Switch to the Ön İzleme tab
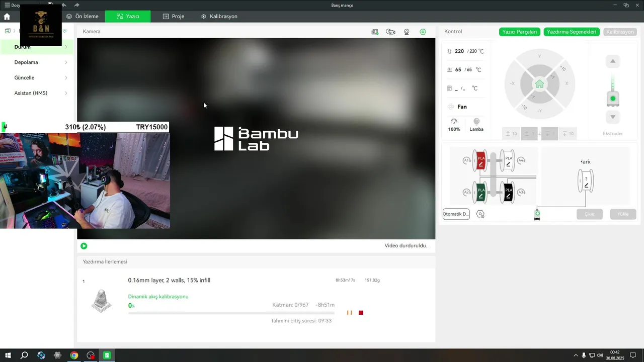Image resolution: width=644 pixels, height=362 pixels. [x=83, y=16]
